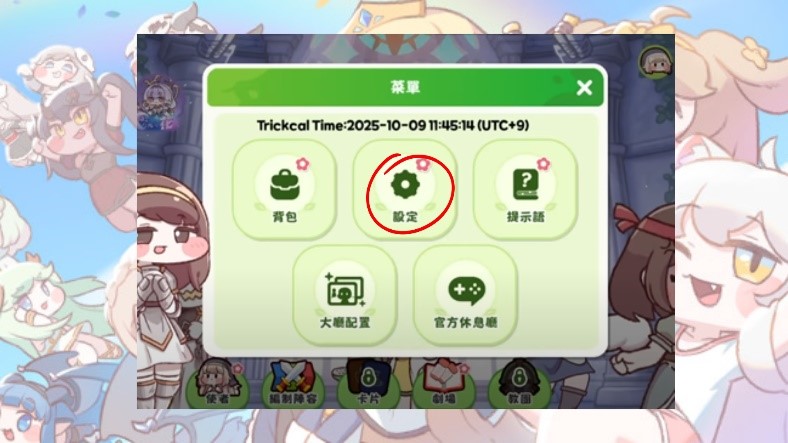
Task: Tap the locked 卡片 card icon
Action: click(x=368, y=384)
